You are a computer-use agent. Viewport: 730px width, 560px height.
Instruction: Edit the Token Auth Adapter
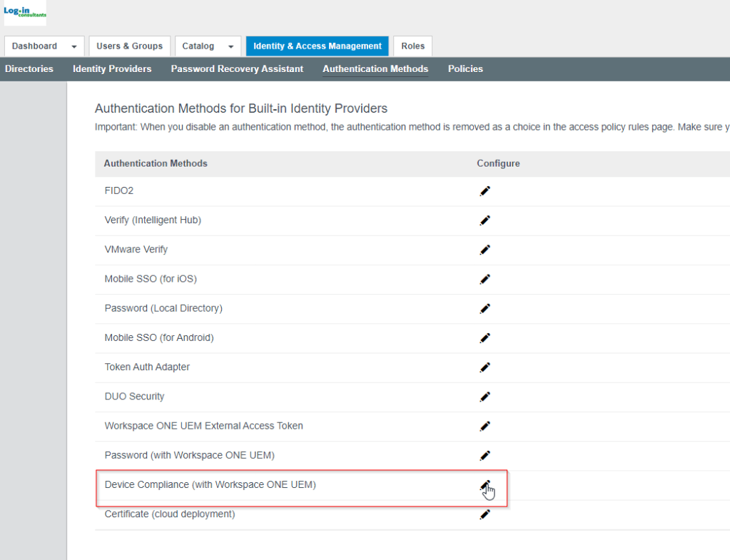click(485, 367)
